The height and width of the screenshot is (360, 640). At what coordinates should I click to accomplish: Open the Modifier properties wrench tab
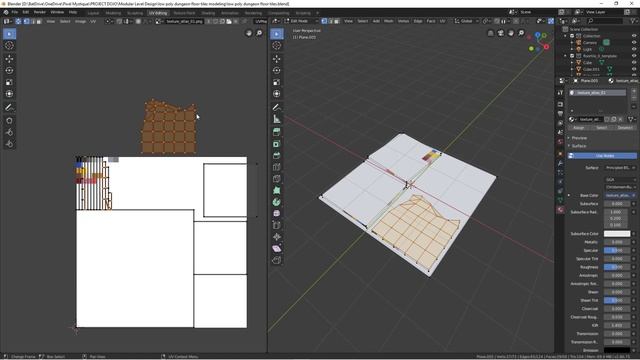click(x=560, y=163)
